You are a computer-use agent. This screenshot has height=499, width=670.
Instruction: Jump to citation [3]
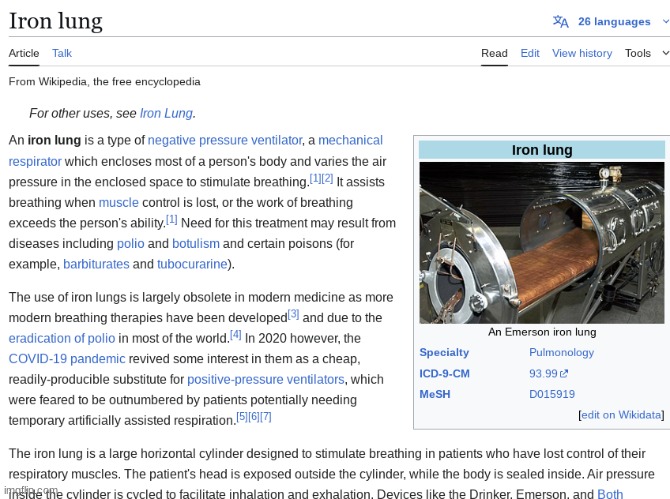pyautogui.click(x=293, y=314)
